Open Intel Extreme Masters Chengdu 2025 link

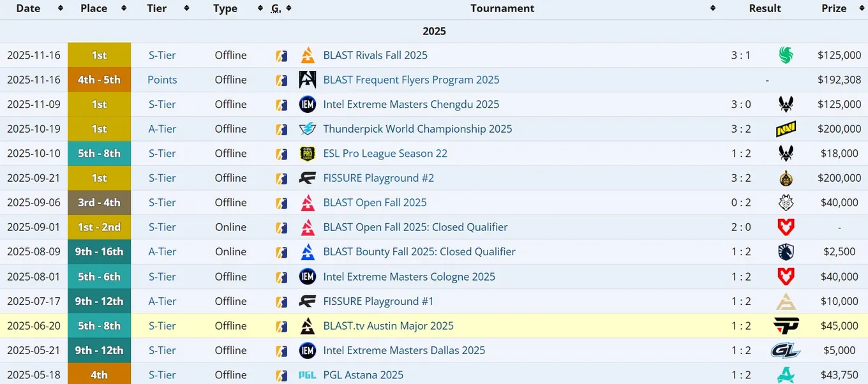411,104
